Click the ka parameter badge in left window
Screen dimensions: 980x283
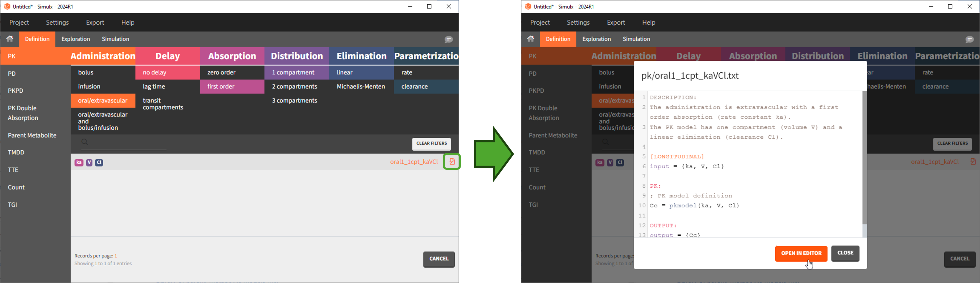pos(79,163)
